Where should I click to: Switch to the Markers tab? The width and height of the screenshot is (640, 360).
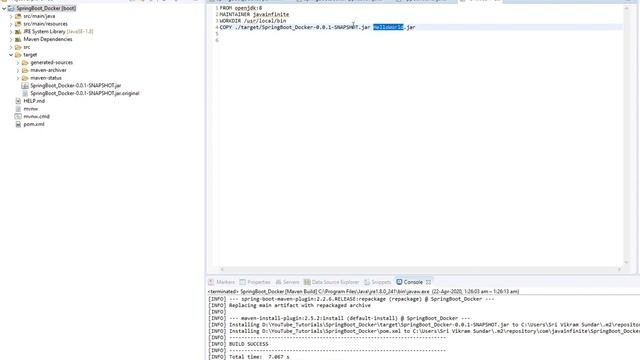click(222, 282)
